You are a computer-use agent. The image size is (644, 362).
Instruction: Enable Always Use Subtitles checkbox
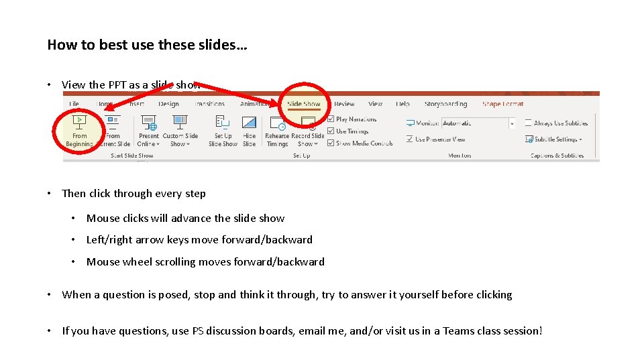[x=528, y=123]
